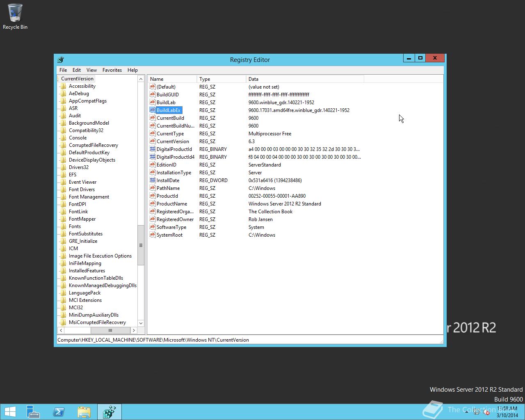
Task: Open the Recycle Bin desktop icon
Action: [15, 16]
